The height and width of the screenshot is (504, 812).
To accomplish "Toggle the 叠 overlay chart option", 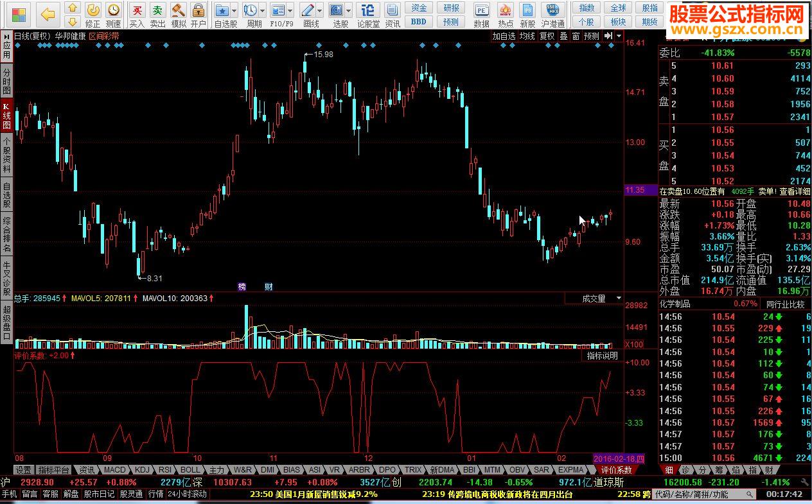I will coord(563,37).
